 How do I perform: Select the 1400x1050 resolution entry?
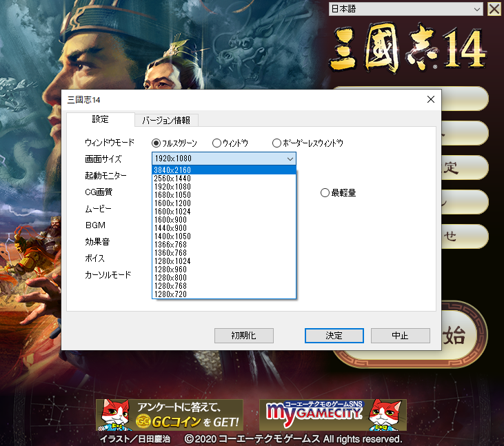pyautogui.click(x=223, y=236)
